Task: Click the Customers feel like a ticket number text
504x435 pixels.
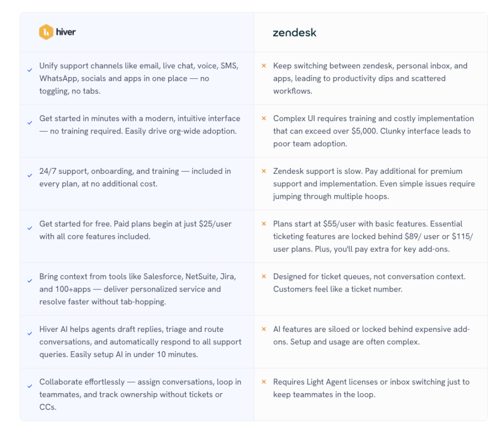Action: (x=338, y=289)
